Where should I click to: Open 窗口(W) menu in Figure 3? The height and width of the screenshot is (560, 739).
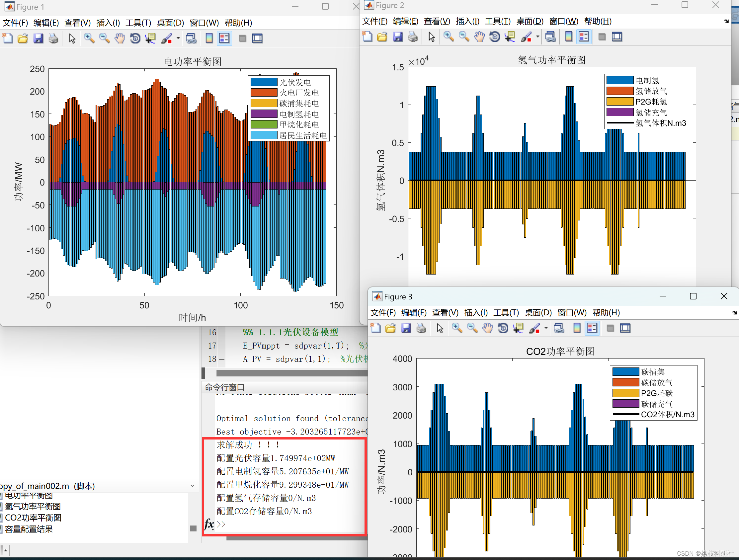pos(572,312)
